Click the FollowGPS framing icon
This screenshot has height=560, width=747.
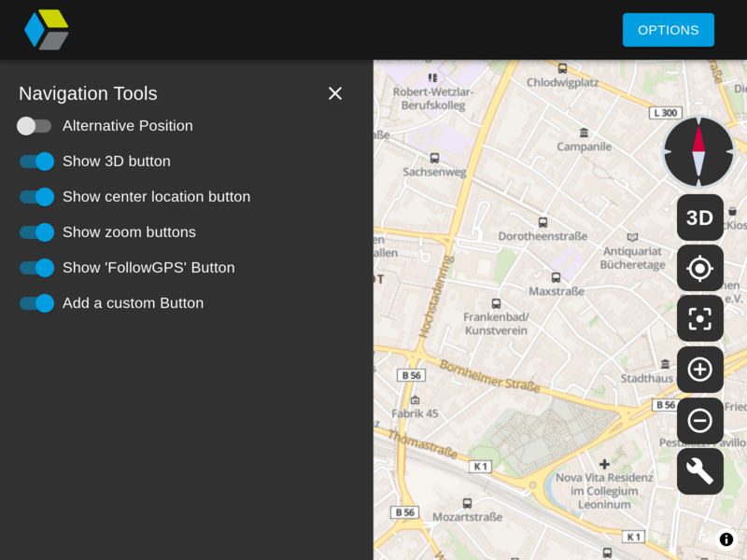[x=699, y=318]
